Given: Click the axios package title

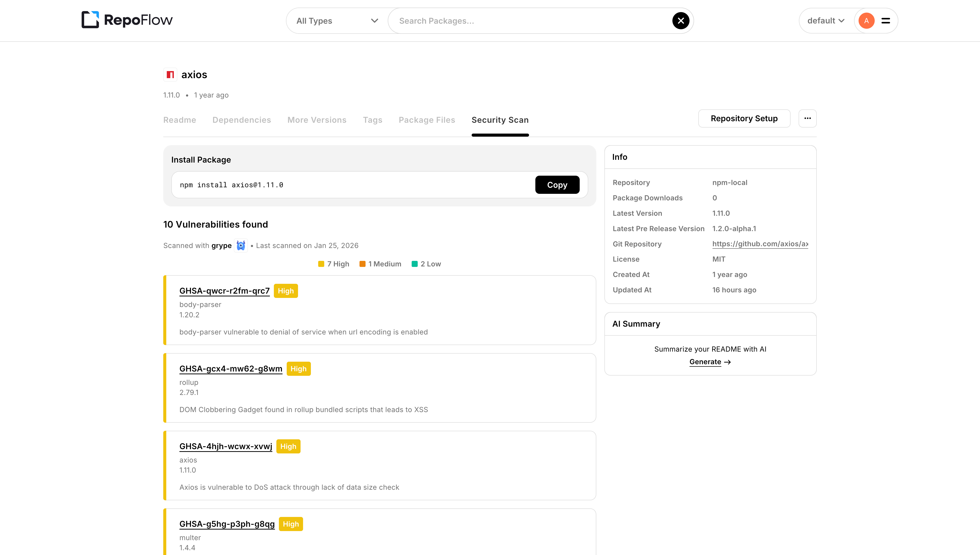Looking at the screenshot, I should coord(194,75).
